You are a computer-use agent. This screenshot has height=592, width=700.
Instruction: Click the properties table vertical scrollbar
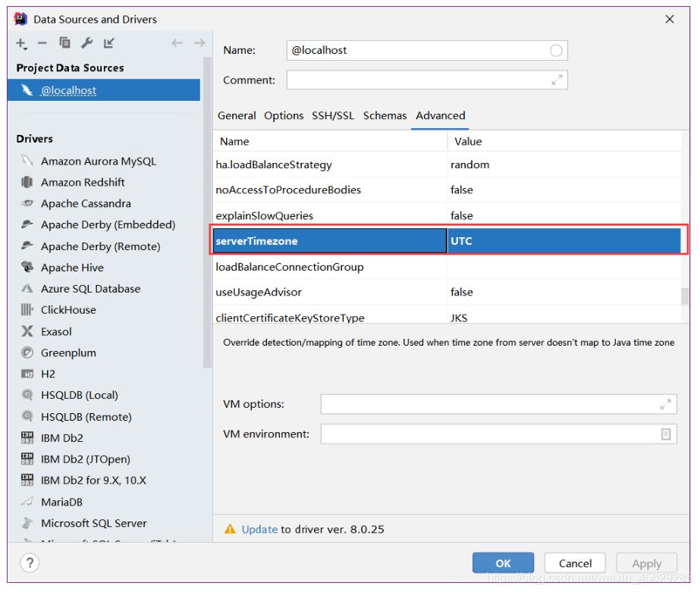[685, 295]
